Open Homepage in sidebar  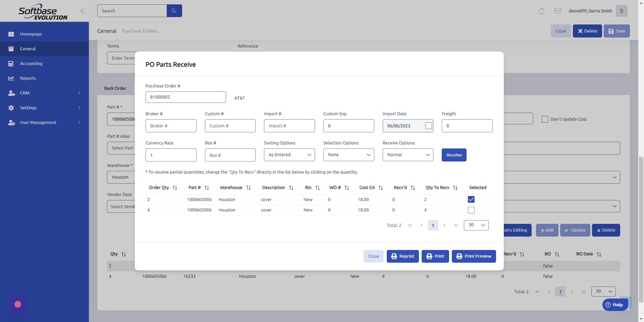pos(44,34)
